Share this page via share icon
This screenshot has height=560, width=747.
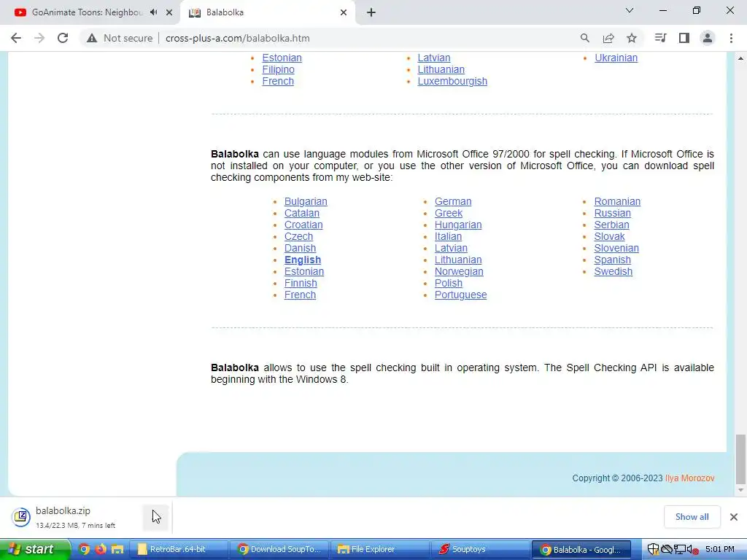coord(608,38)
